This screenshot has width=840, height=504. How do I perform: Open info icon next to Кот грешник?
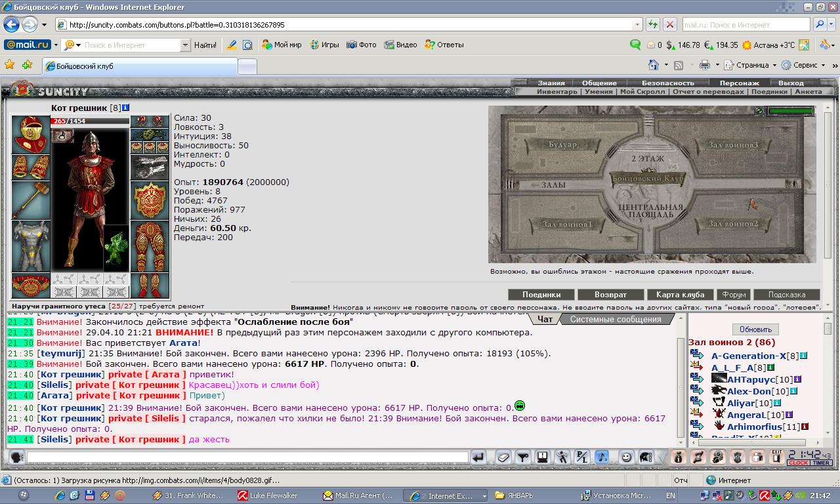point(126,108)
